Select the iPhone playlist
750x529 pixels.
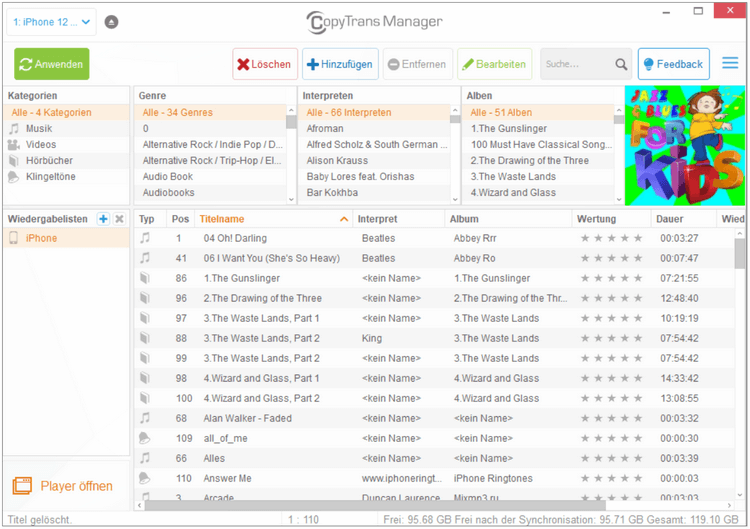[66, 238]
